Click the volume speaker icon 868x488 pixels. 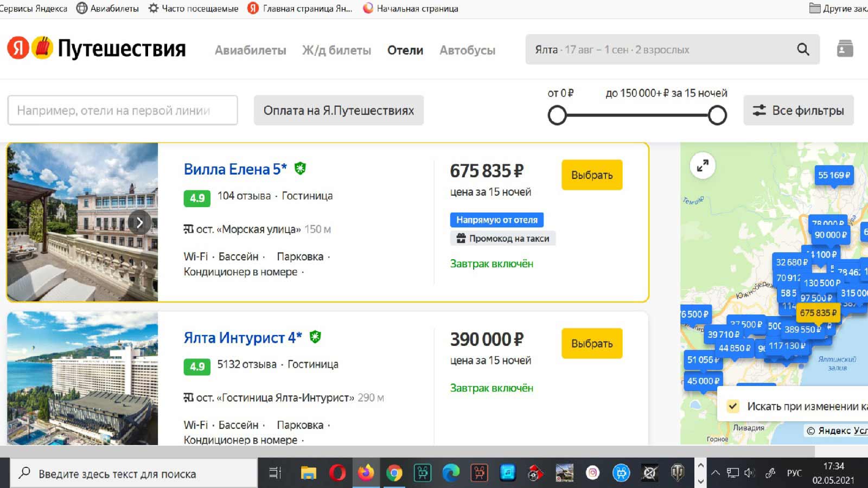750,473
